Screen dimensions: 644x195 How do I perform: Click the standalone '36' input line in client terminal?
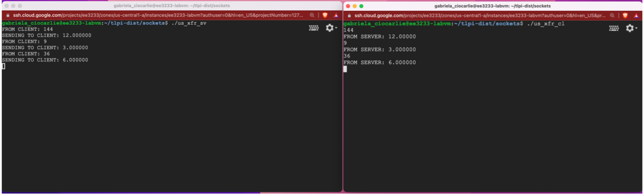347,56
